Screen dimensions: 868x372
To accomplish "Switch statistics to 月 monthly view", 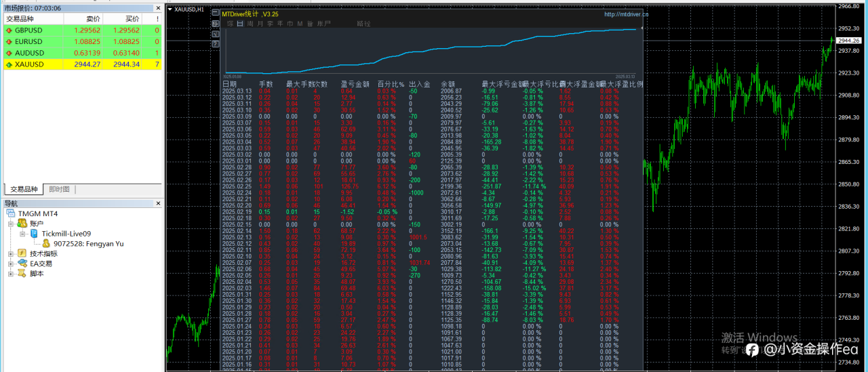I will [x=260, y=24].
